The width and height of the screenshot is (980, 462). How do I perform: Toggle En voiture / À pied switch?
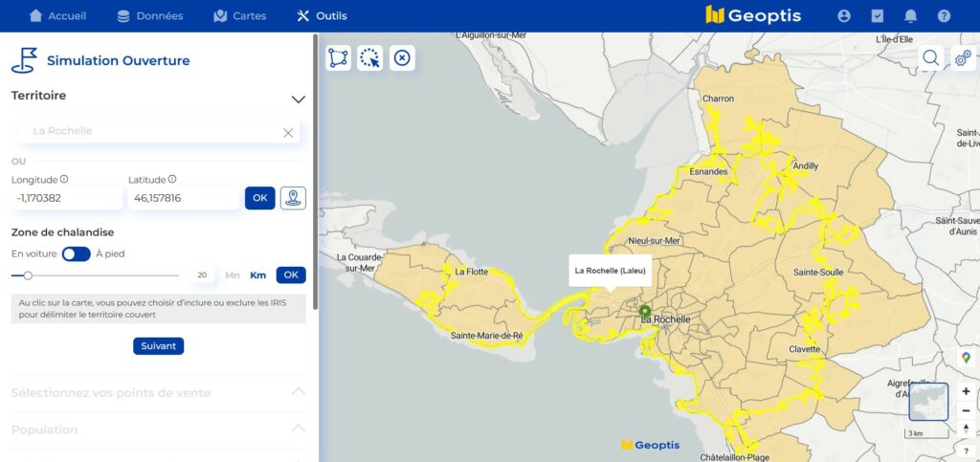[77, 254]
